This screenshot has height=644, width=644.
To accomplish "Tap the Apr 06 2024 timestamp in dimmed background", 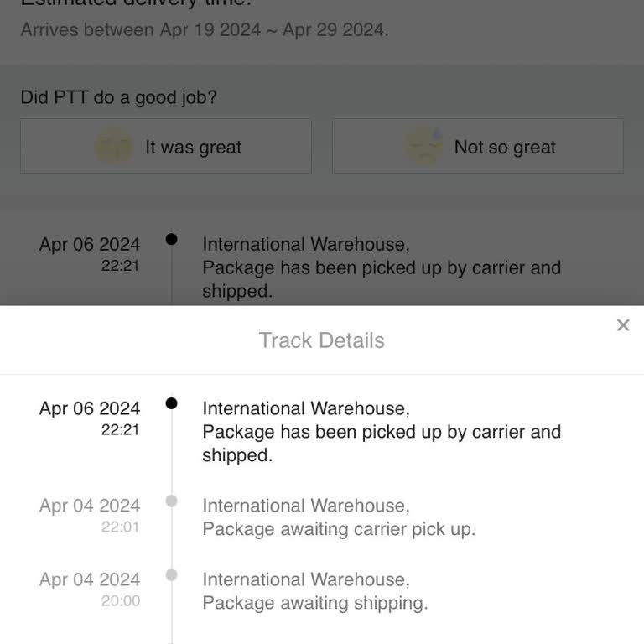I will 90,253.
